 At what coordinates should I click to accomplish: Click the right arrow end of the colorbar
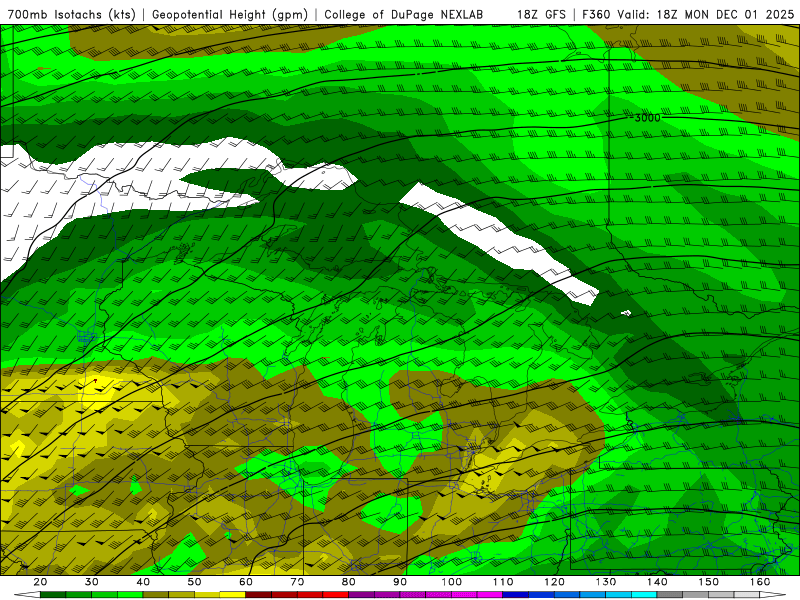click(x=772, y=595)
